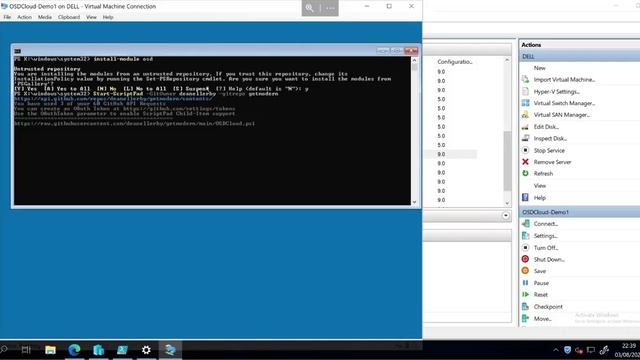
Task: Click Remove Server red X icon
Action: tap(525, 162)
